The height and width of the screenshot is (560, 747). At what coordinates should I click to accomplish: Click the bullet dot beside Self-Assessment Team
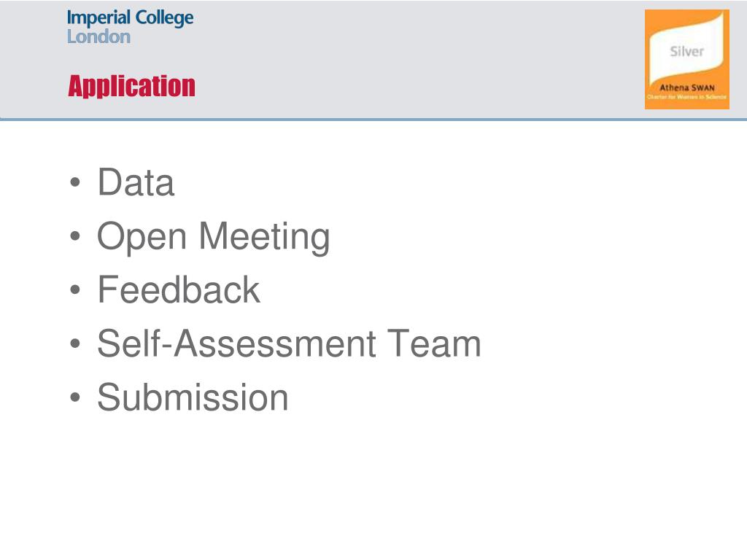[x=75, y=343]
